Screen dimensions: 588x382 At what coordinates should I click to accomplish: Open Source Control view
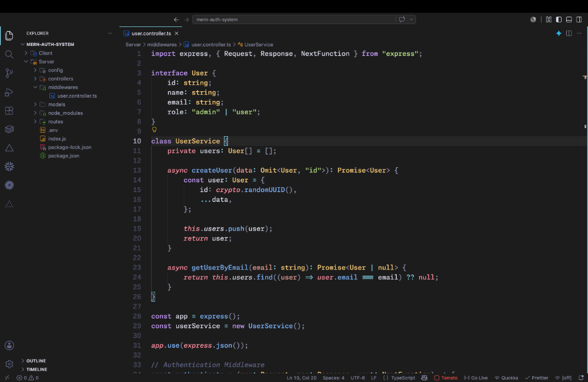pyautogui.click(x=9, y=73)
